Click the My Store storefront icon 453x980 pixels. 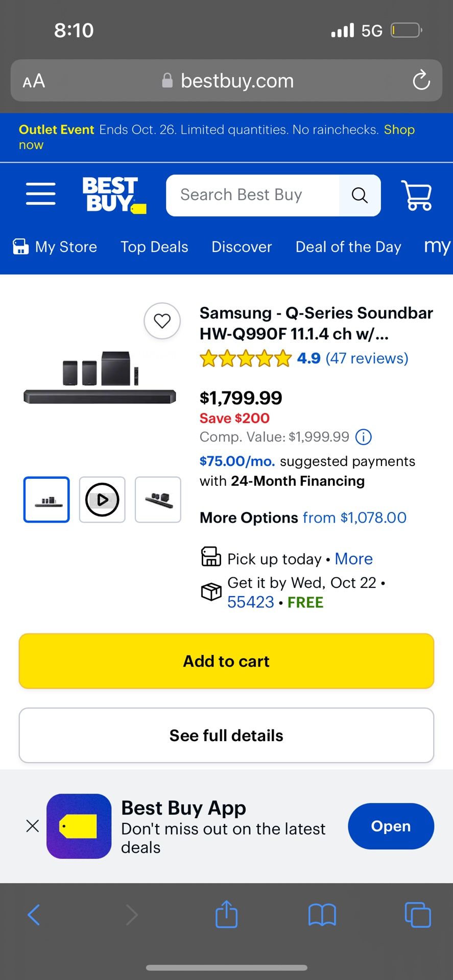[19, 247]
